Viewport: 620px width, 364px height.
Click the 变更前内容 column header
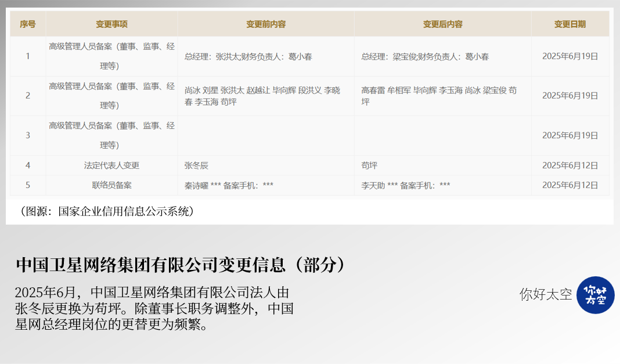coord(266,24)
